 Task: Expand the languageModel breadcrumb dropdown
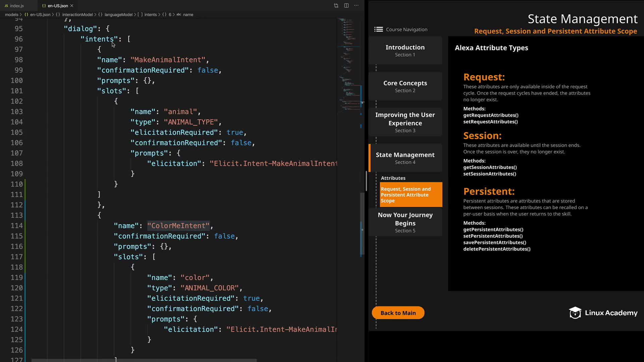118,15
